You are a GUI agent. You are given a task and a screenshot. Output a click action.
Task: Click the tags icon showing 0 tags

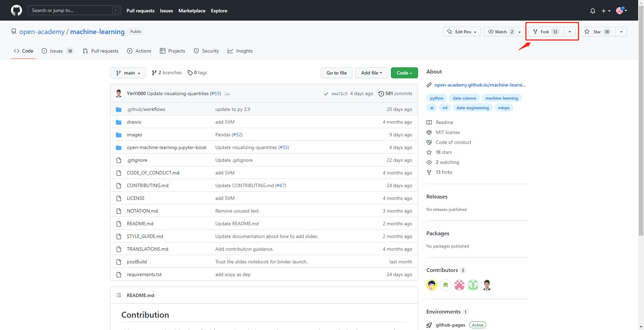pos(190,73)
